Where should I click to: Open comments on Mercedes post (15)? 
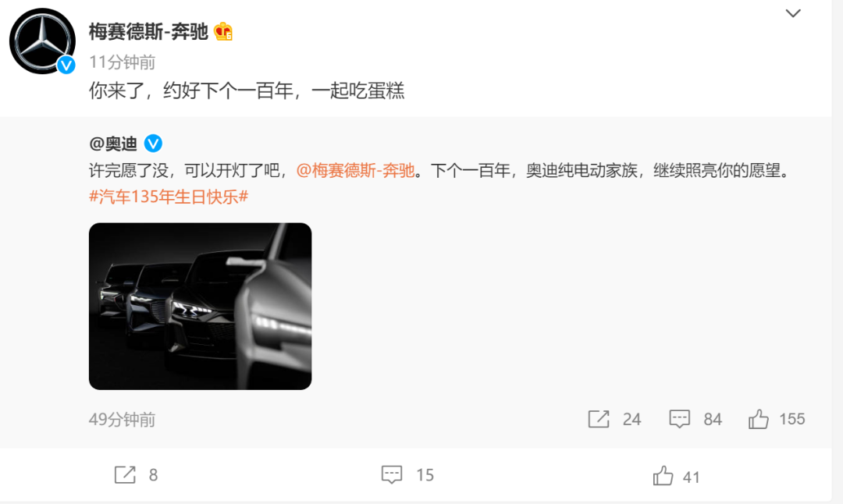click(407, 475)
